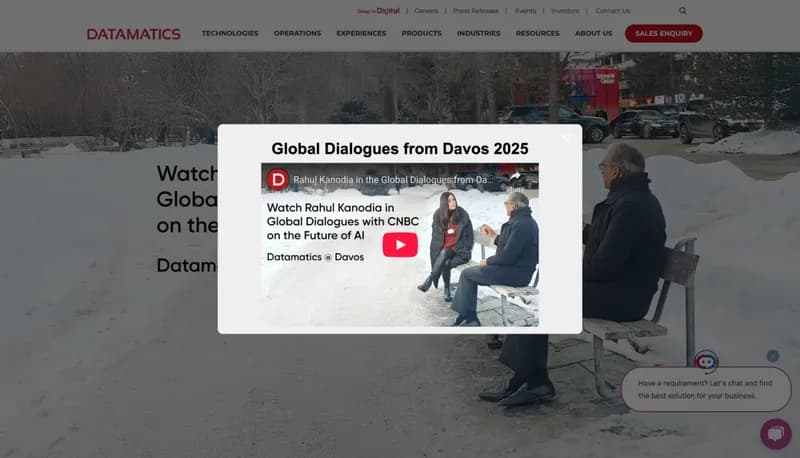Open the Operations menu

297,33
